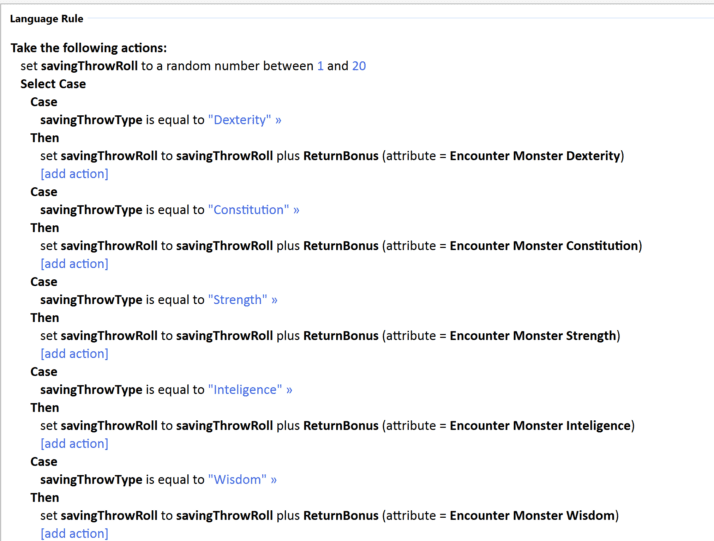Add action below the Strength bonus line
The height and width of the screenshot is (541, 714).
(74, 354)
